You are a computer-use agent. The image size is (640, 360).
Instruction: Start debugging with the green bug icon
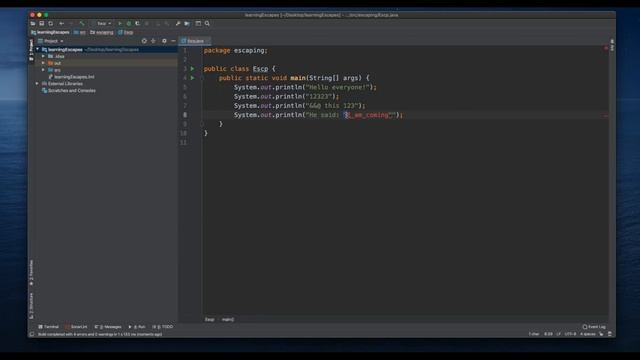point(129,24)
